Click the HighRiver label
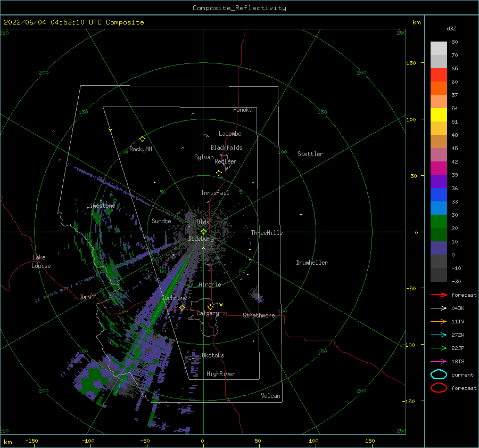 220,374
